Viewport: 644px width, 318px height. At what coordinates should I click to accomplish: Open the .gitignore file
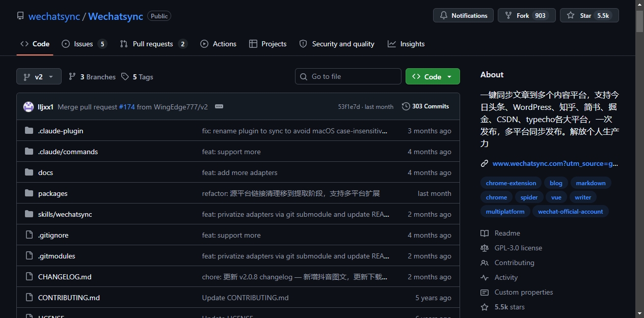(x=53, y=235)
